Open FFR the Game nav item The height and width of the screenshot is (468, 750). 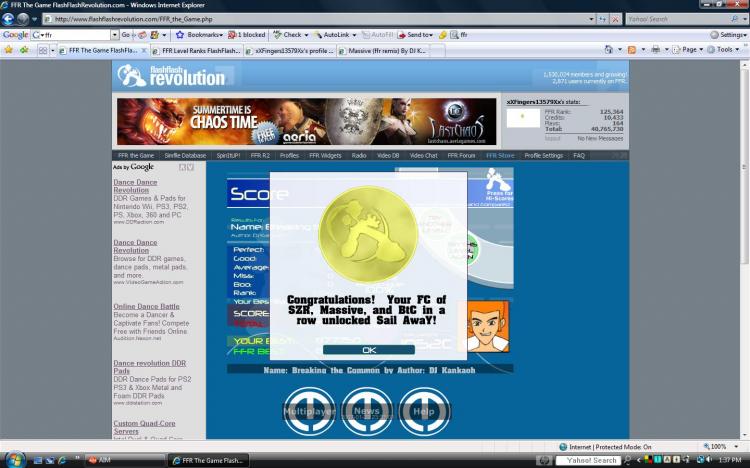(136, 156)
